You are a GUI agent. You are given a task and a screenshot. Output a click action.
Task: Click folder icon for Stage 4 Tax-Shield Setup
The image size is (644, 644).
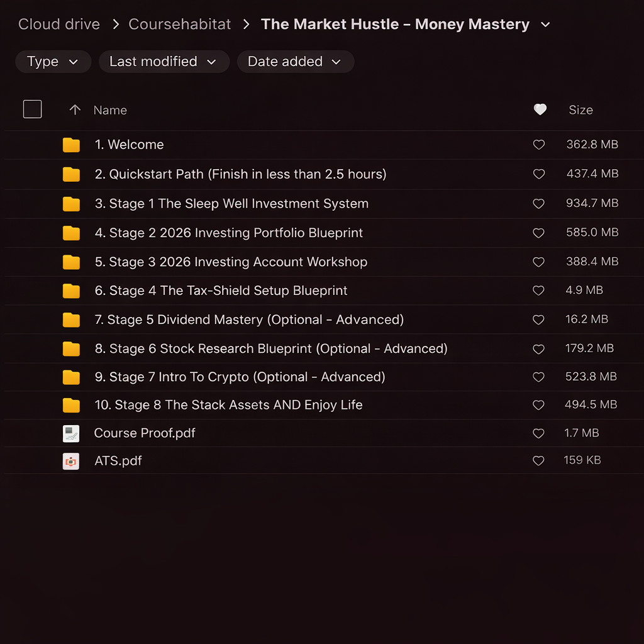[x=71, y=291]
